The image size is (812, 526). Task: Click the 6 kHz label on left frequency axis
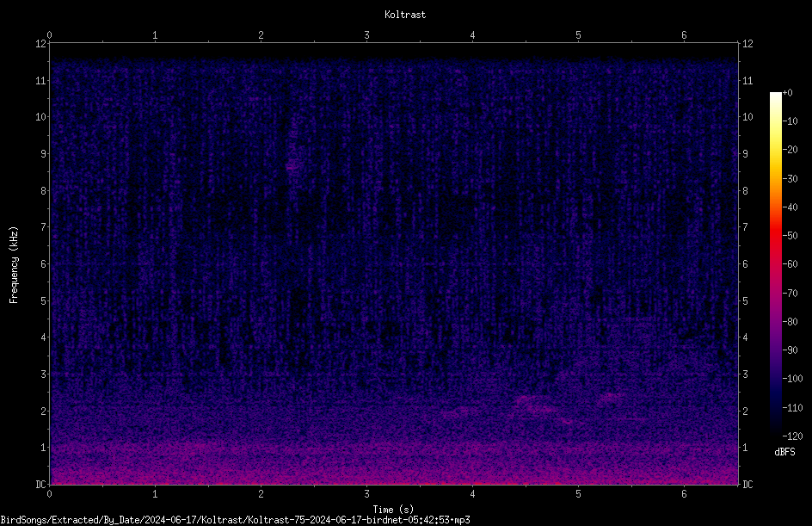click(44, 263)
